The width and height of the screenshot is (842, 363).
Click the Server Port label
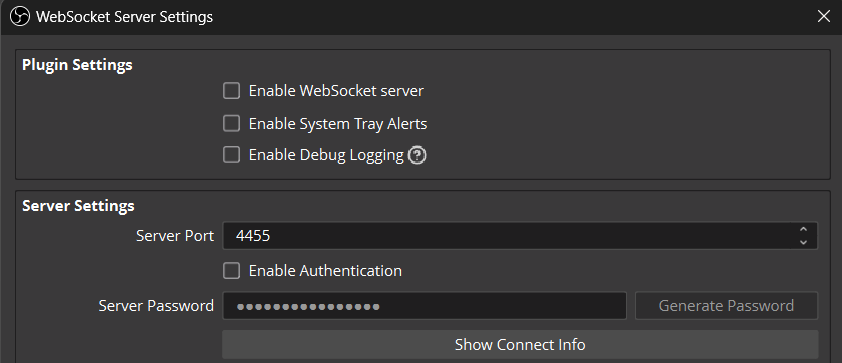(x=175, y=236)
